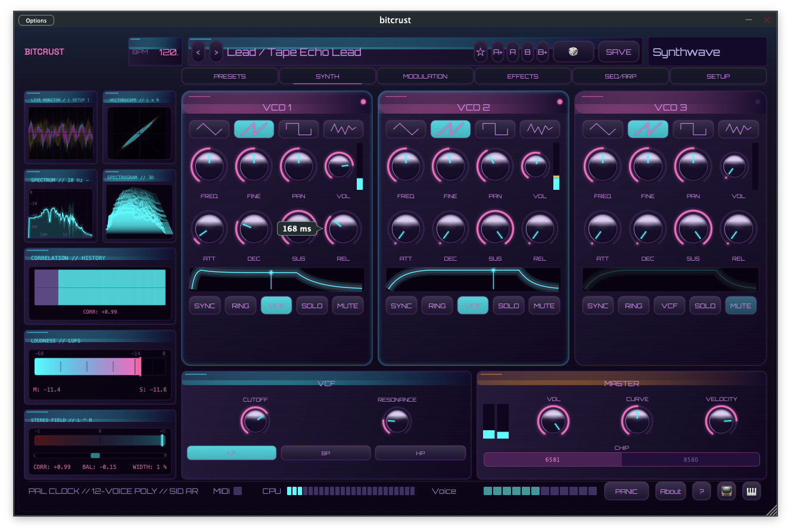This screenshot has width=791, height=532.
Task: Select the square waveform on VCO 2
Action: (x=495, y=129)
